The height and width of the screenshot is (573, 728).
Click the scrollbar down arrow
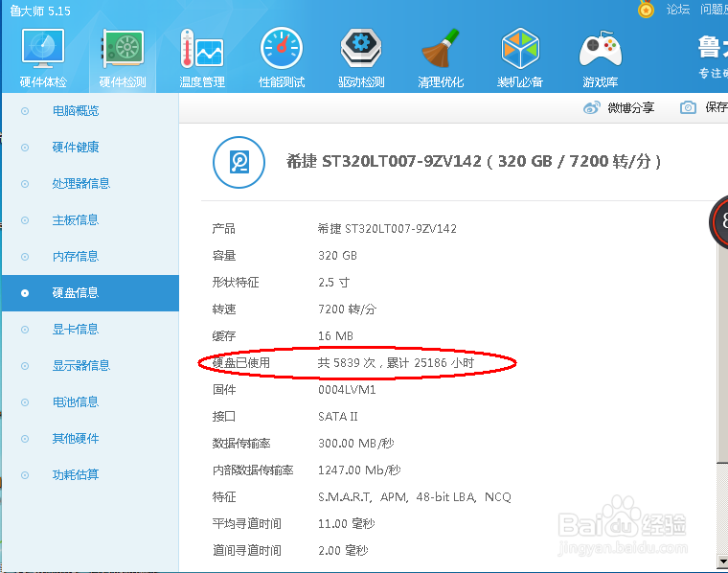[723, 562]
